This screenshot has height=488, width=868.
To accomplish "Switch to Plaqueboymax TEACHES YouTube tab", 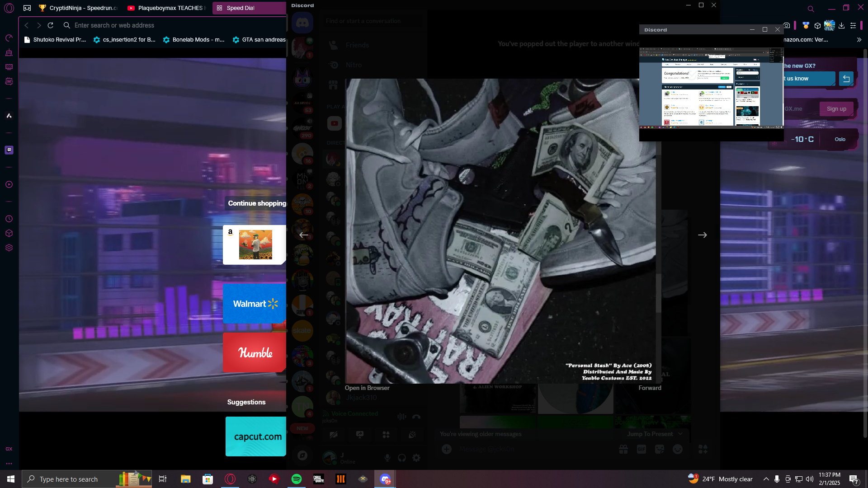I will pyautogui.click(x=167, y=8).
